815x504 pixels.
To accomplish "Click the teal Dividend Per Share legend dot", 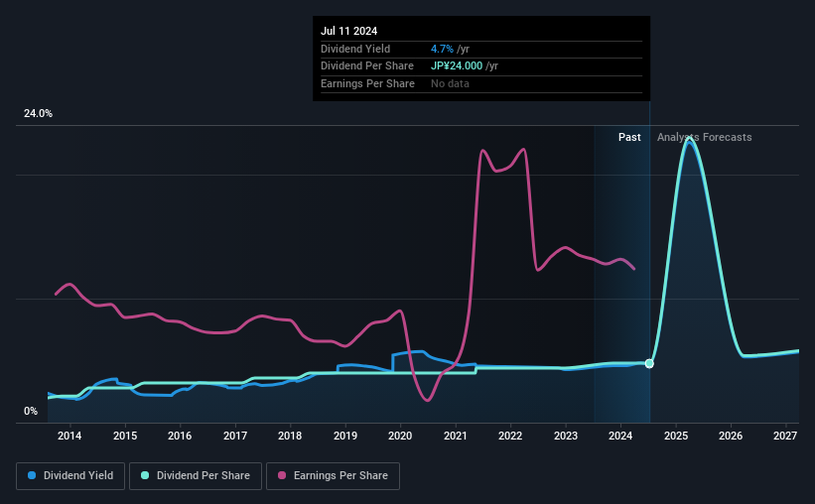I will click(x=145, y=476).
